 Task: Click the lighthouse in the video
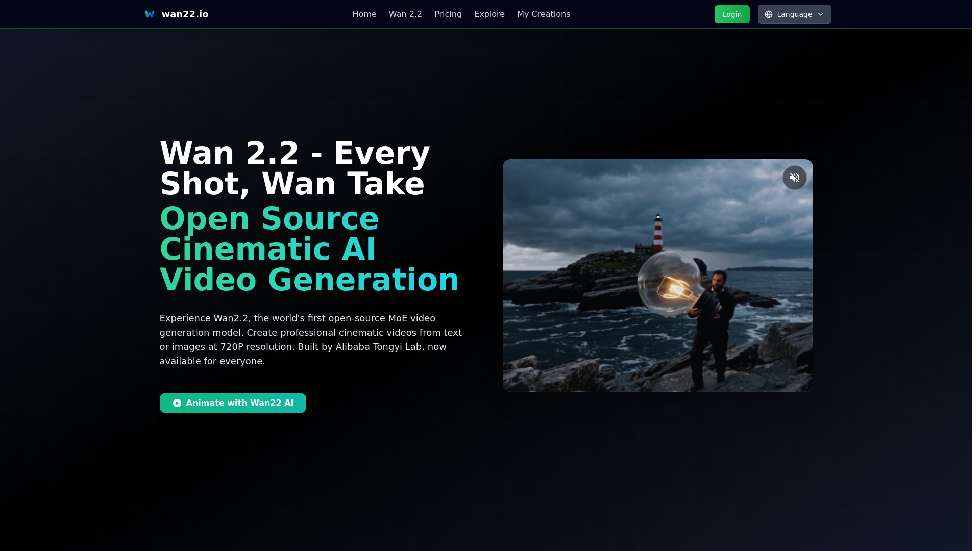pos(658,232)
